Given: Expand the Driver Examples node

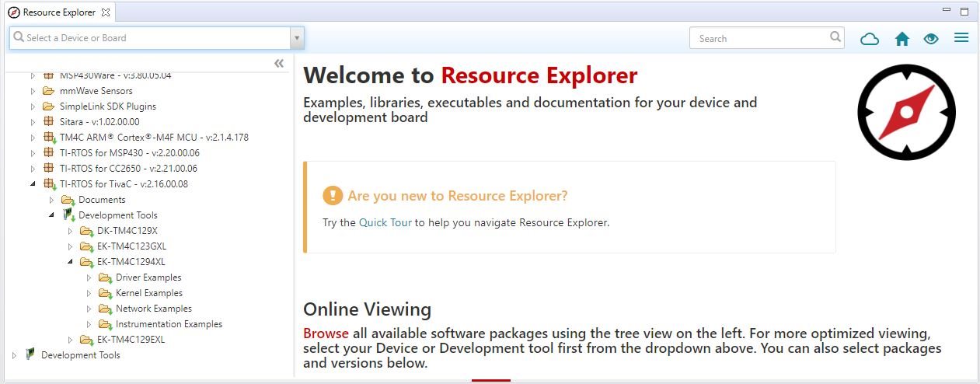Looking at the screenshot, I should pos(89,278).
